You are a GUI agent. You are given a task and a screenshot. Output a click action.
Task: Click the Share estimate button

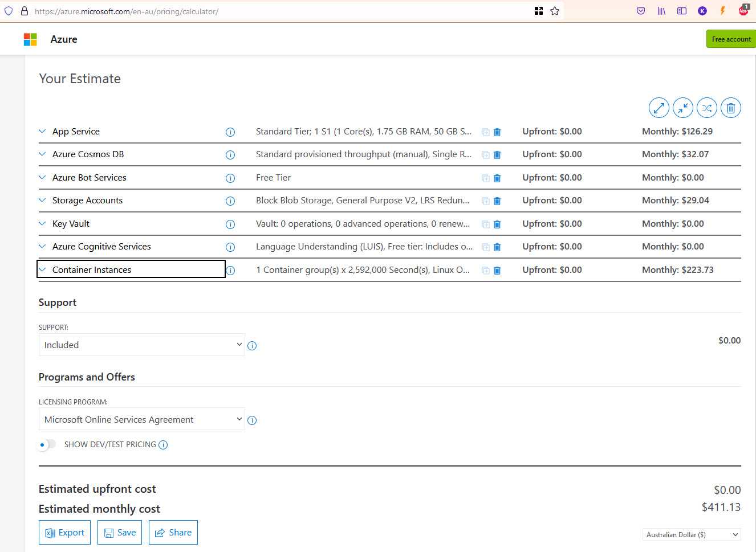pos(173,533)
